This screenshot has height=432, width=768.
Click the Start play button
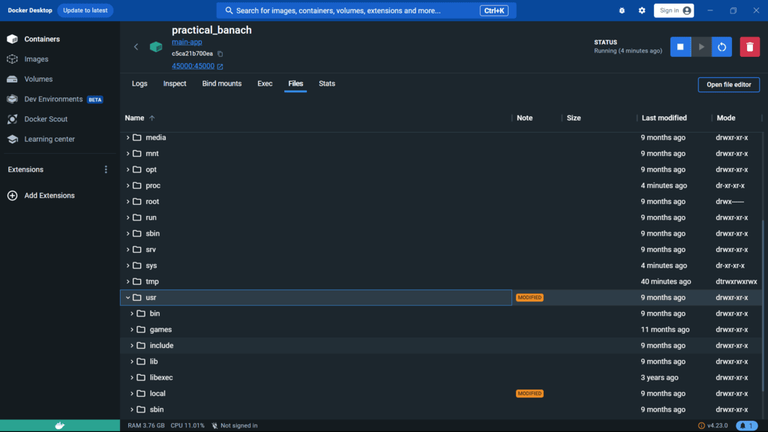coord(701,47)
